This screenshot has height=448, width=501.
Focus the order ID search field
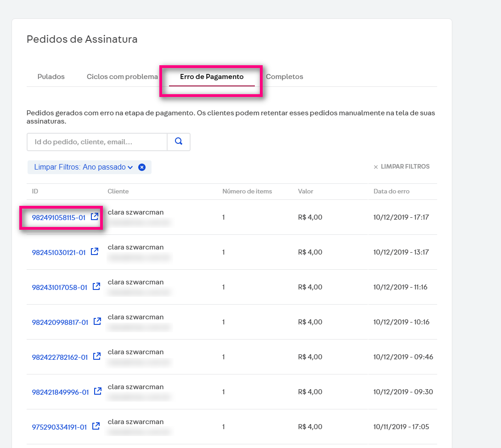tap(97, 142)
